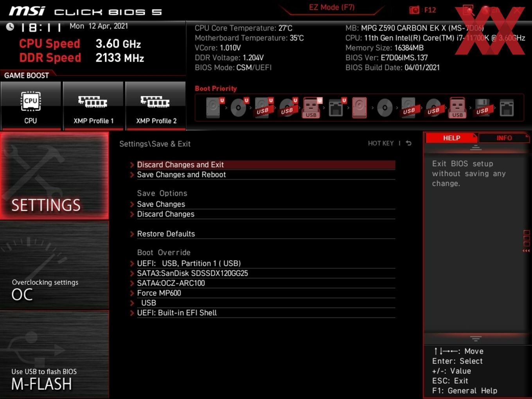Open the M-FLASH BIOS flashing tile

click(x=54, y=354)
